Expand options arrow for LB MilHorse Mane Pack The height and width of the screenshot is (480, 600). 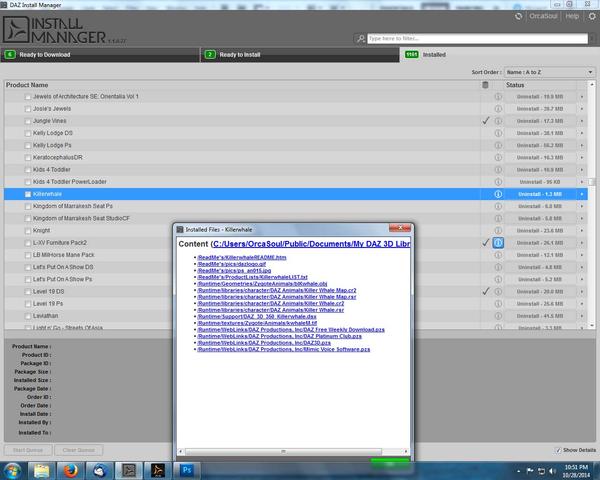coord(582,255)
